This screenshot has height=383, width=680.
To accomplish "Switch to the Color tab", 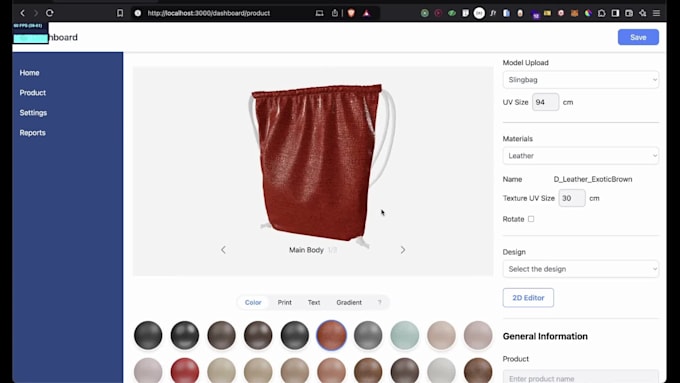I will click(x=253, y=302).
